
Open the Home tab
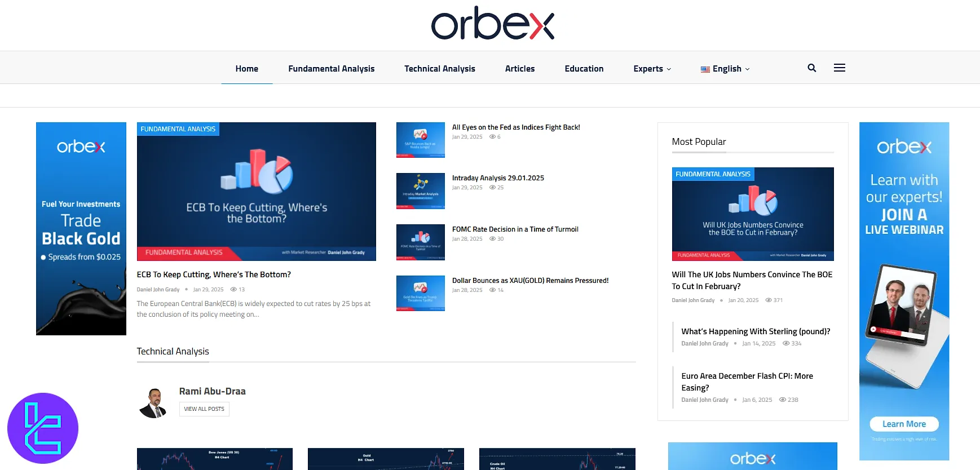(247, 69)
